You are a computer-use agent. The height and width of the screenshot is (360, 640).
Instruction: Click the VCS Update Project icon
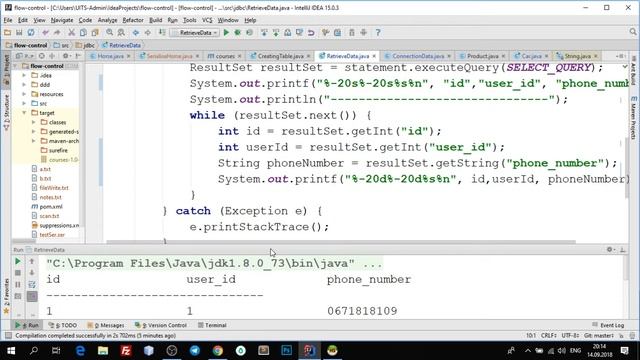(x=264, y=33)
